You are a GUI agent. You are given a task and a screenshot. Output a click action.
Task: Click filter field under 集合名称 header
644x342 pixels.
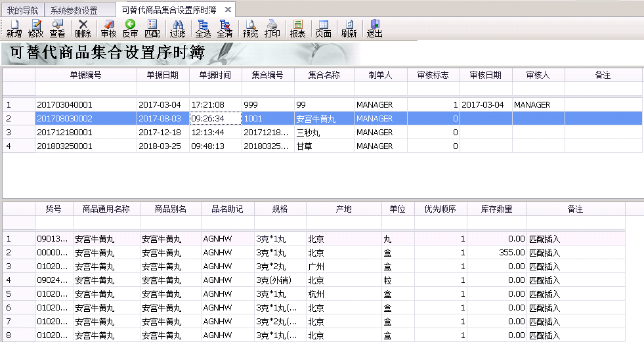[x=324, y=88]
